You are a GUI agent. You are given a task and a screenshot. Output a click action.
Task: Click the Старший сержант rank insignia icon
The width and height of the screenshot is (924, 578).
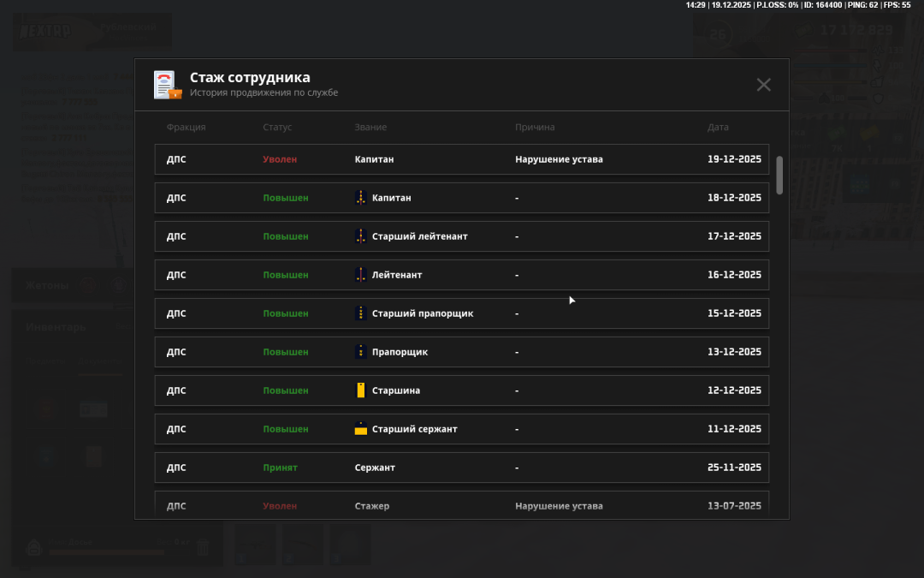pyautogui.click(x=360, y=429)
